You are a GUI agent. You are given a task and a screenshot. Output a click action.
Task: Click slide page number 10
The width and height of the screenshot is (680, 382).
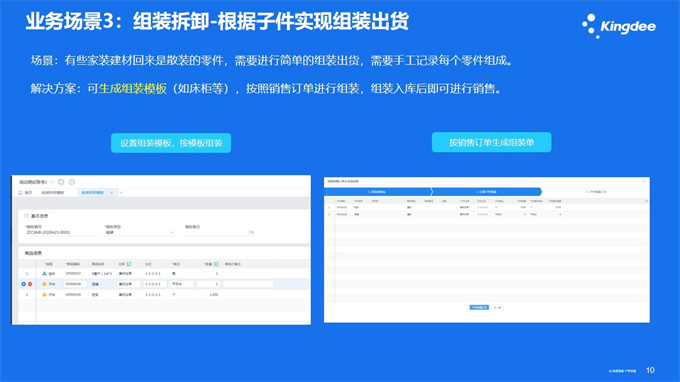pyautogui.click(x=650, y=370)
